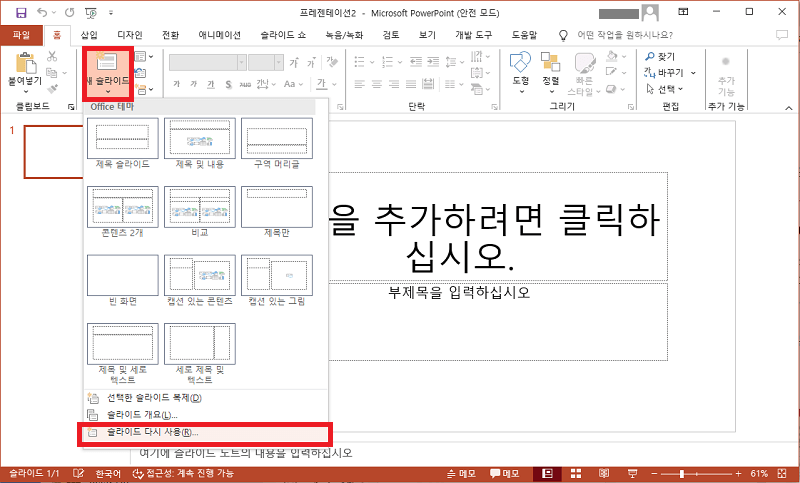The image size is (800, 483).
Task: Switch to Reading View in status bar
Action: tap(604, 473)
